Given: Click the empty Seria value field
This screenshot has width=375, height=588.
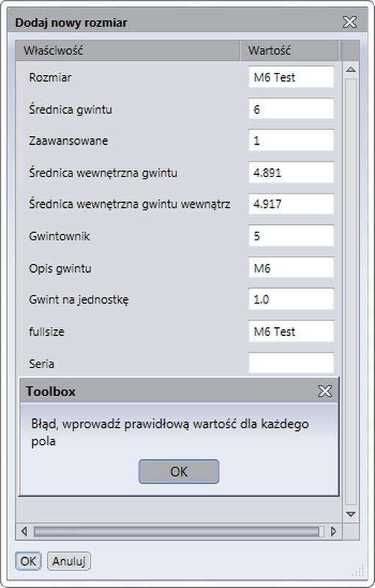Looking at the screenshot, I should point(291,363).
